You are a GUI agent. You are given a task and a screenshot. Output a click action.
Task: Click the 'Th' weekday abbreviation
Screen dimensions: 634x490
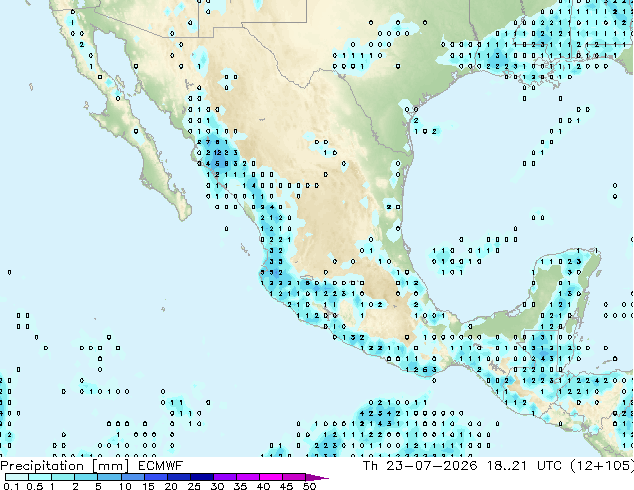pos(370,466)
